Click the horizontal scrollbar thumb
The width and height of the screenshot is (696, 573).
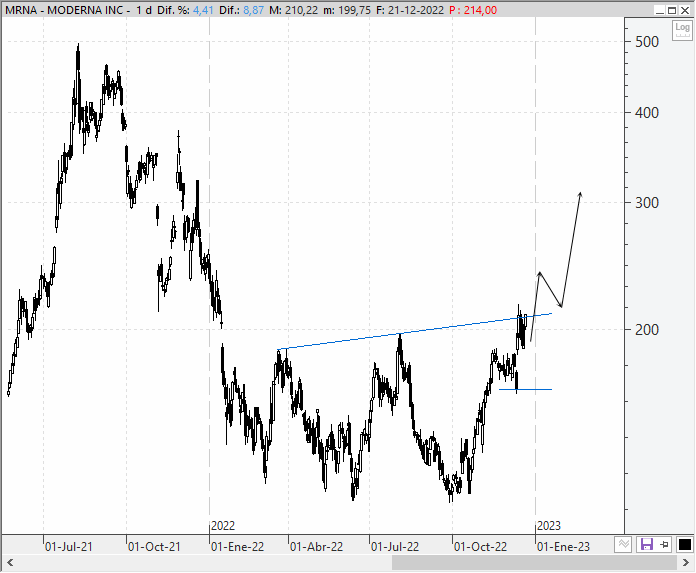click(x=534, y=563)
